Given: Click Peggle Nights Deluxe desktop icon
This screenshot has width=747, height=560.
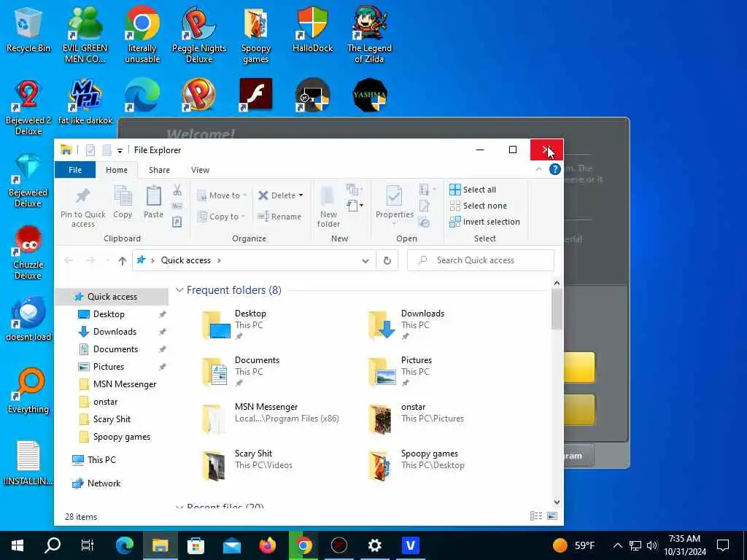Looking at the screenshot, I should coord(198,35).
